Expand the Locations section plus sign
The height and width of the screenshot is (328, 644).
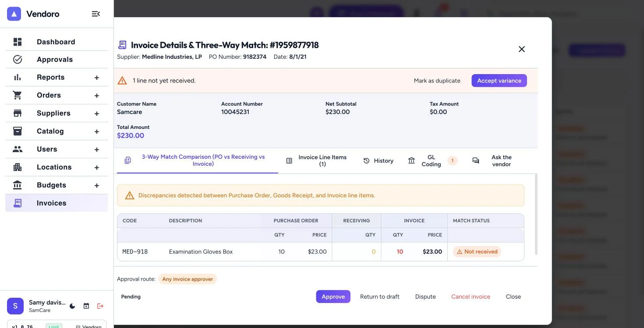97,168
